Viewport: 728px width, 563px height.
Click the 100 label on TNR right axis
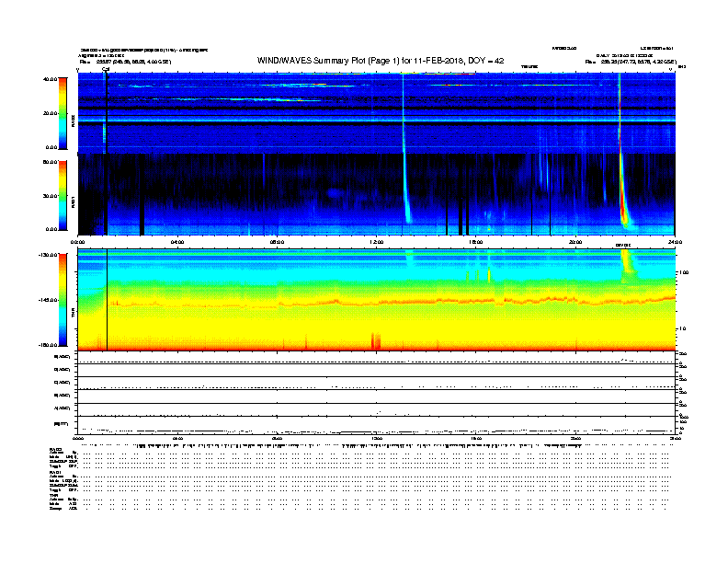(684, 272)
